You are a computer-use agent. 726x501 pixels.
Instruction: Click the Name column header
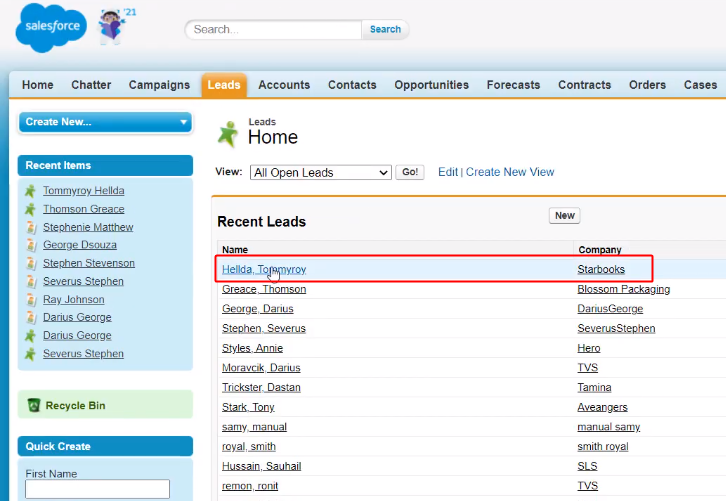click(235, 250)
